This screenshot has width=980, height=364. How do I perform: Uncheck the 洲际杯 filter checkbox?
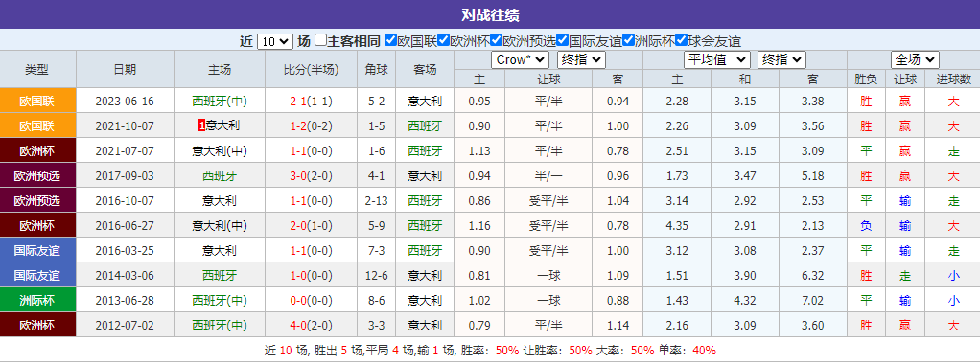[x=629, y=40]
